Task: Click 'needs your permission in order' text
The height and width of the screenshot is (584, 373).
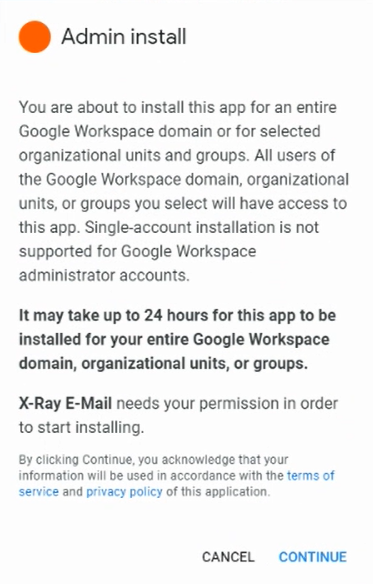Action: tap(227, 403)
